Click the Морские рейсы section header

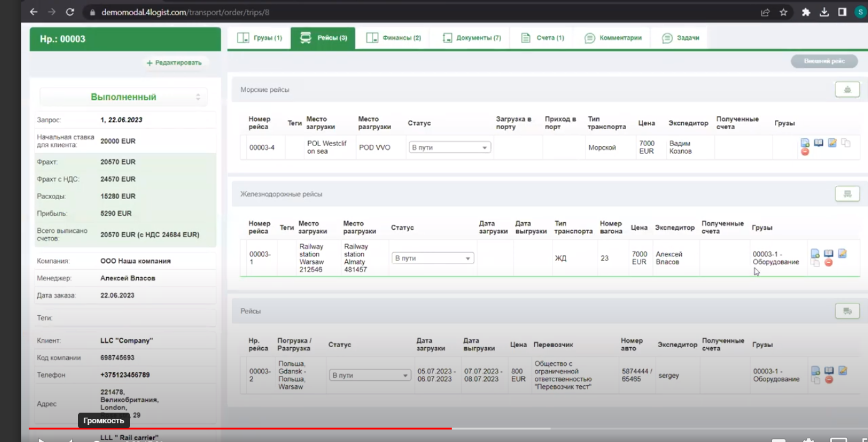point(265,90)
